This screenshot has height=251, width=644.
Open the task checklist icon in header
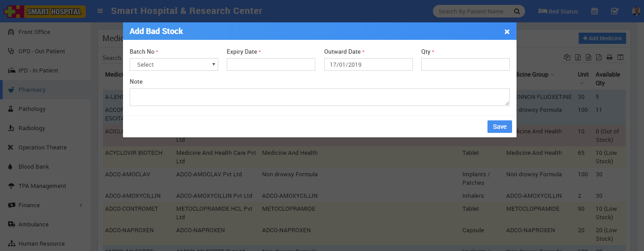pyautogui.click(x=614, y=12)
